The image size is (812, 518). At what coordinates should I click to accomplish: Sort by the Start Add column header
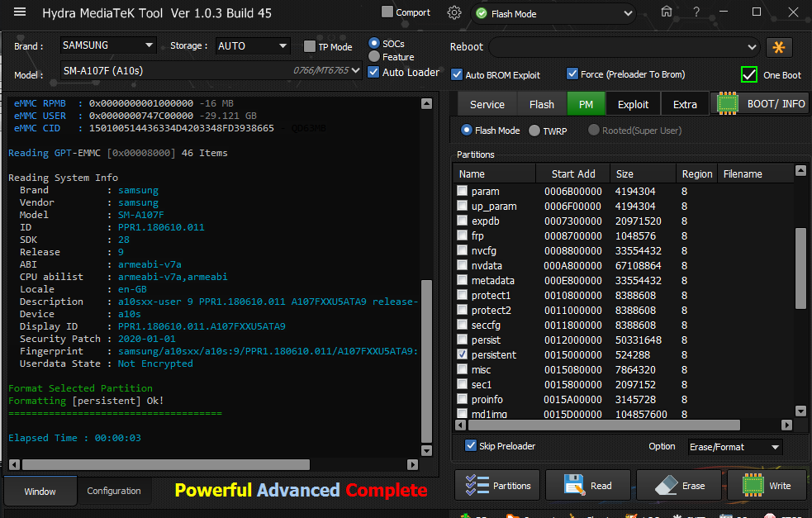point(572,174)
